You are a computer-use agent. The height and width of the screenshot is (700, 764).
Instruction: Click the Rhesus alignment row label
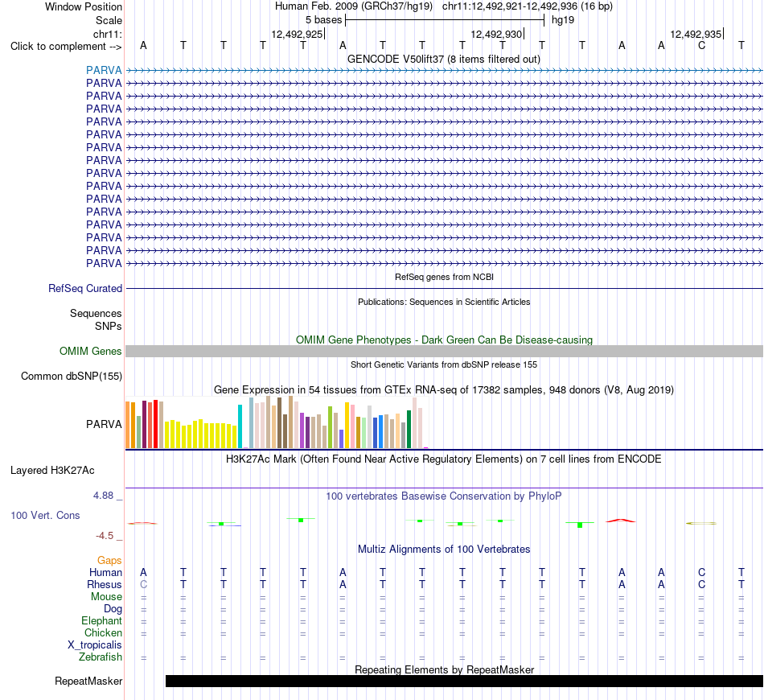(105, 584)
